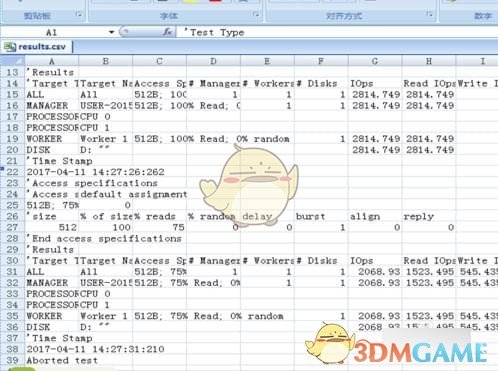The width and height of the screenshot is (498, 371).
Task: Click CPU 1 cell in row 18
Action: click(106, 128)
